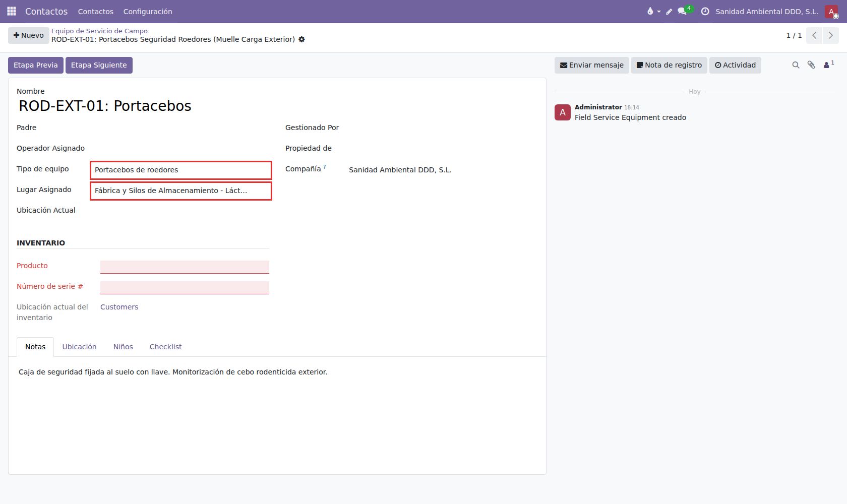Click the Contactos app title
The width and height of the screenshot is (847, 504).
tap(46, 11)
